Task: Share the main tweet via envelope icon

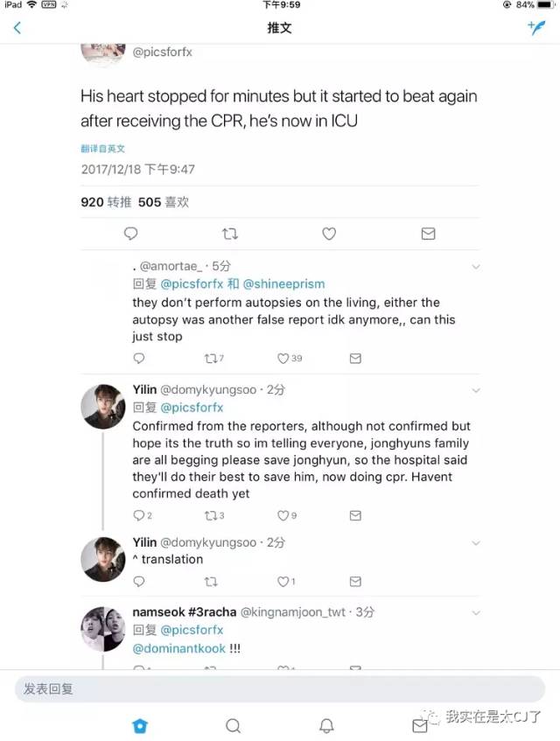Action: coord(428,234)
